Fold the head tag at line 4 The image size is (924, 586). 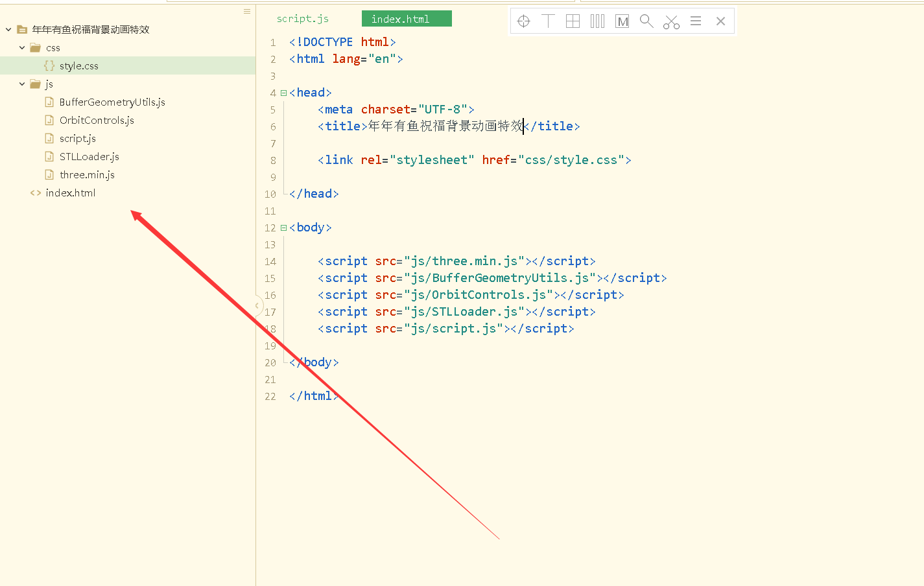(x=283, y=93)
